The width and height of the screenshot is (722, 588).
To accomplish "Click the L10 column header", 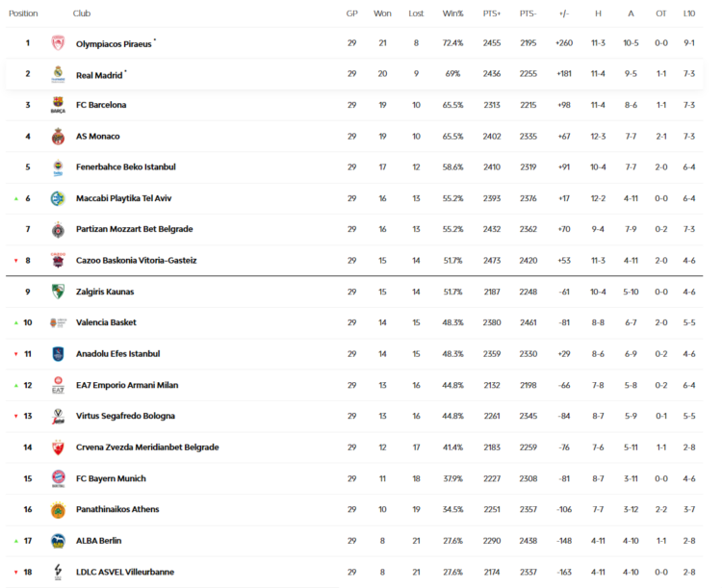I will tap(689, 13).
